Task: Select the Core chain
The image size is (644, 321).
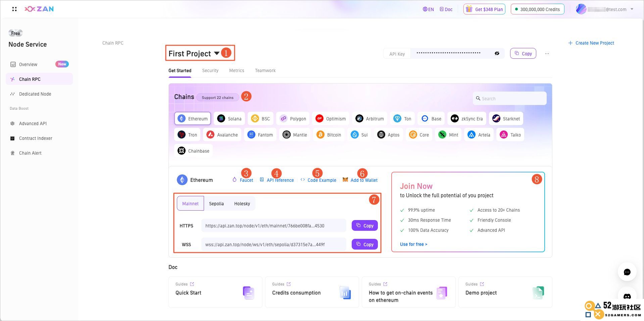Action: pos(419,135)
